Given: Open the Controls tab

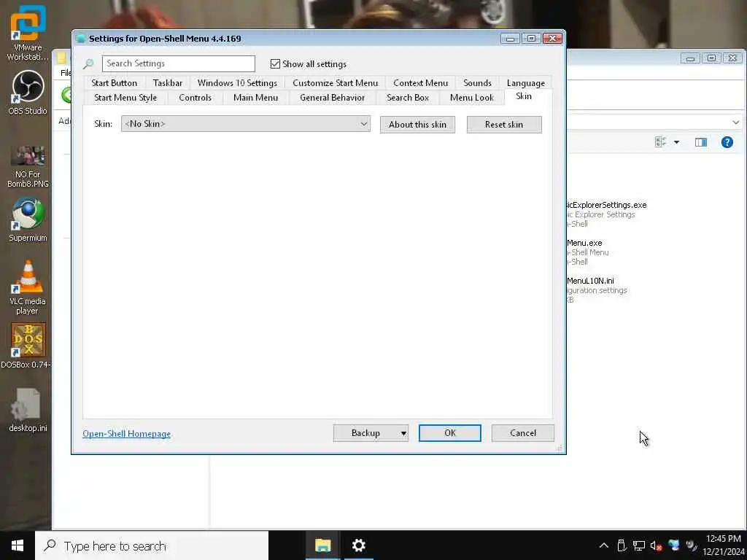Looking at the screenshot, I should tap(196, 98).
